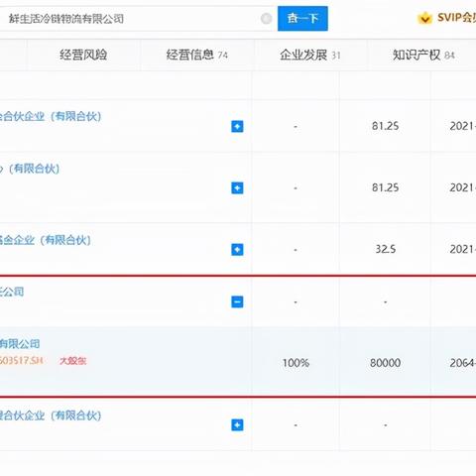Expand the first 合伙企业(有限合伙) row with plus
Screen dimensions: 476x476
click(x=237, y=126)
